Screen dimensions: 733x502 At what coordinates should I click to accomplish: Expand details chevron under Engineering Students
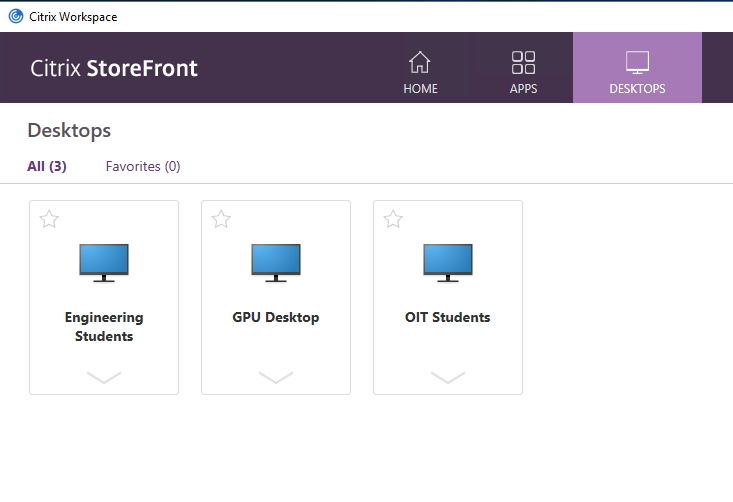pyautogui.click(x=104, y=377)
